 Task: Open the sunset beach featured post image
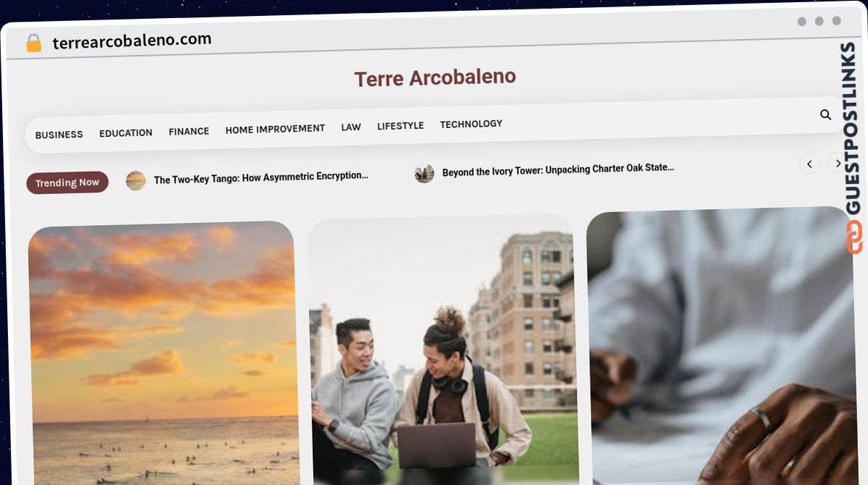coord(163,355)
